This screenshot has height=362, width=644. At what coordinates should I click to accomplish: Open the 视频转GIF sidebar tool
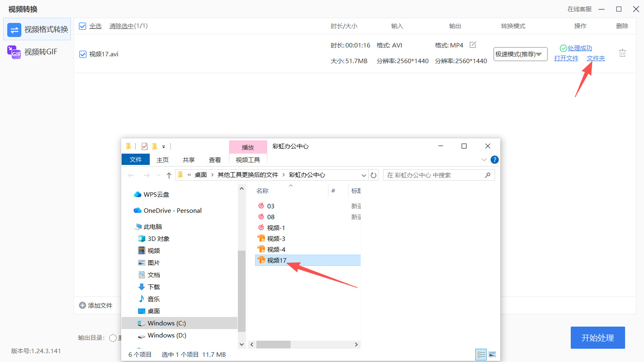point(33,52)
